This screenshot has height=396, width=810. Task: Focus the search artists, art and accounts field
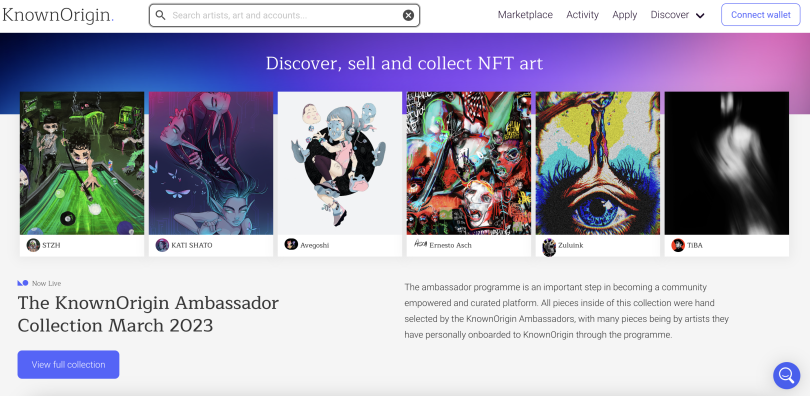tap(284, 15)
